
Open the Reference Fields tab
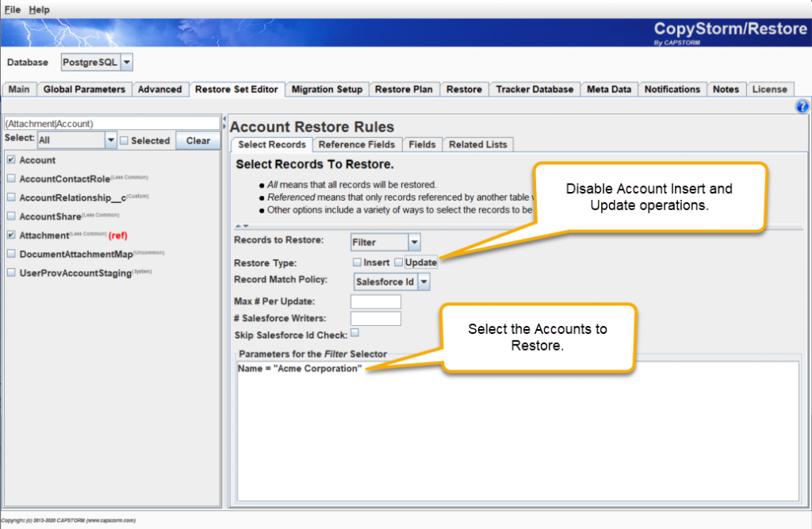356,144
